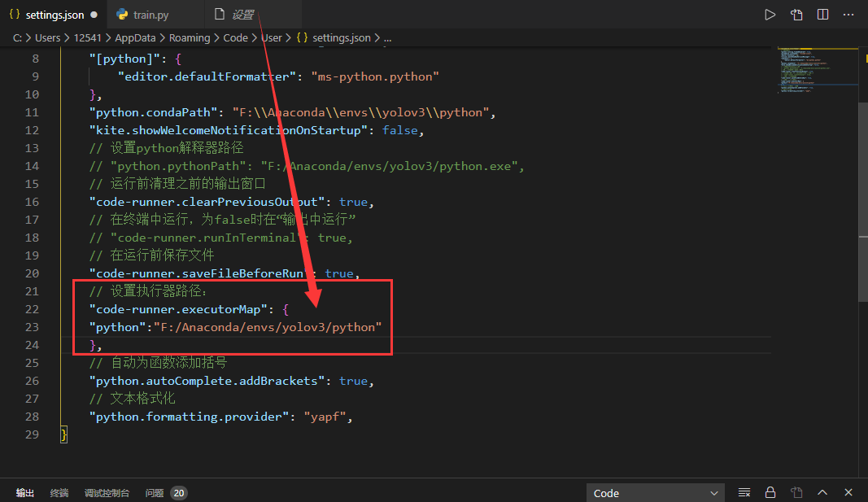The image size is (868, 502).
Task: Click the JSON braces icon on settings.json tab
Action: pyautogui.click(x=15, y=15)
